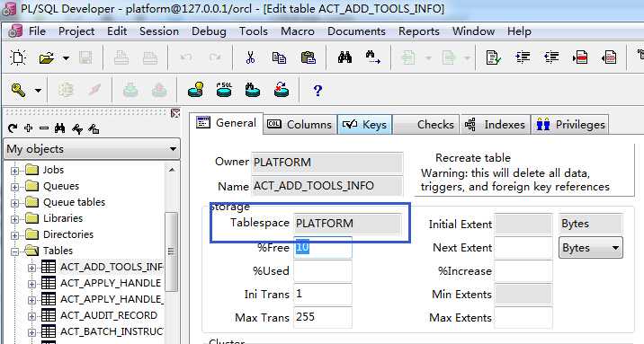Collapse the Tables folder node
This screenshot has width=644, height=344.
(14, 251)
